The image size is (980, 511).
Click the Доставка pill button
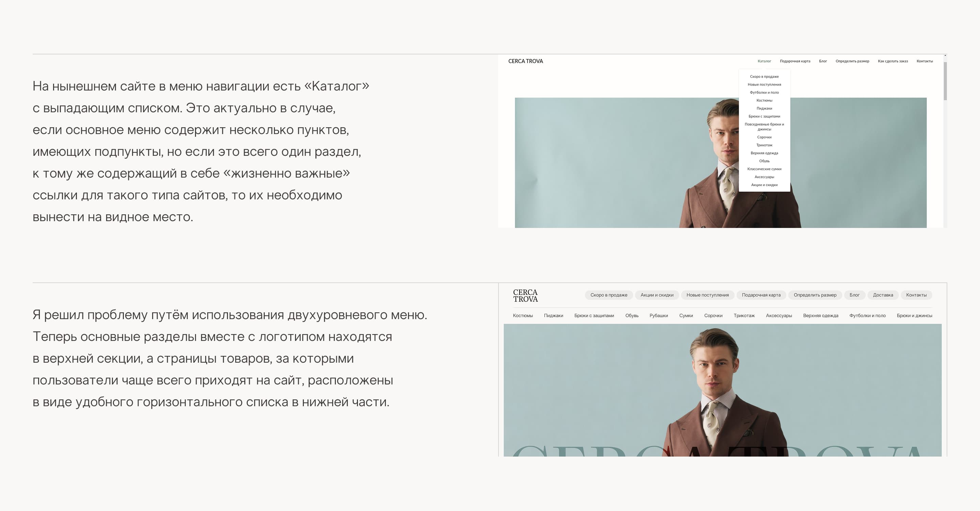tap(883, 295)
